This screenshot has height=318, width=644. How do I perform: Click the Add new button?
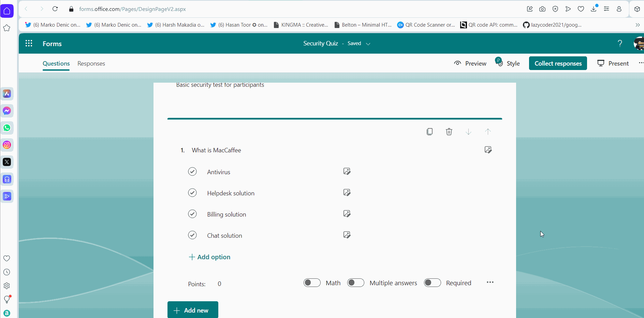193,310
